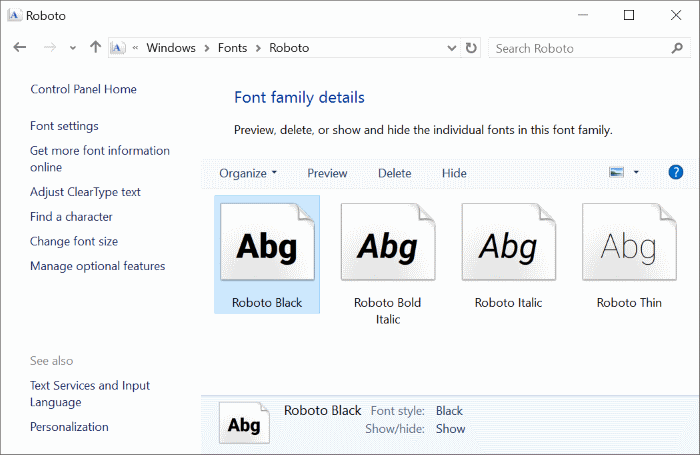Open Manage optional features
The width and height of the screenshot is (700, 455).
pos(98,266)
